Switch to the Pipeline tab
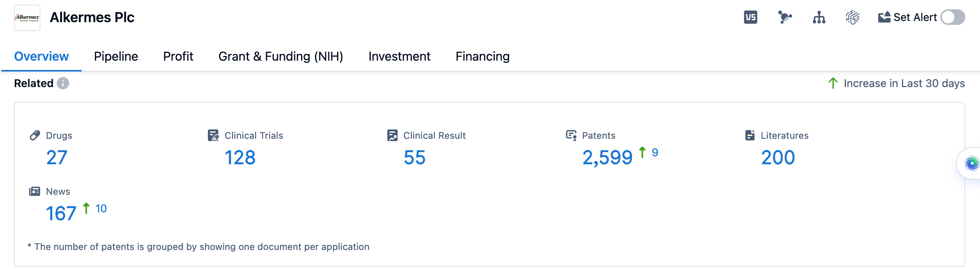980x269 pixels. pos(116,56)
